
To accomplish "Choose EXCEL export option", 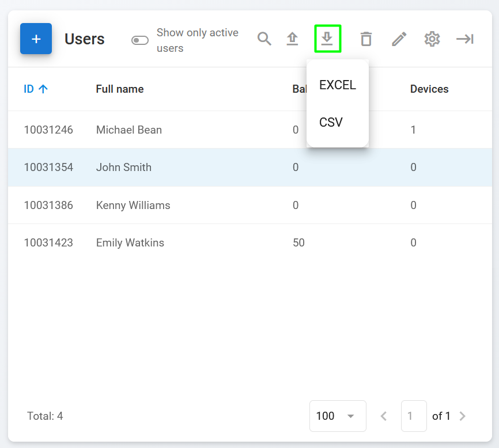I will coord(337,85).
